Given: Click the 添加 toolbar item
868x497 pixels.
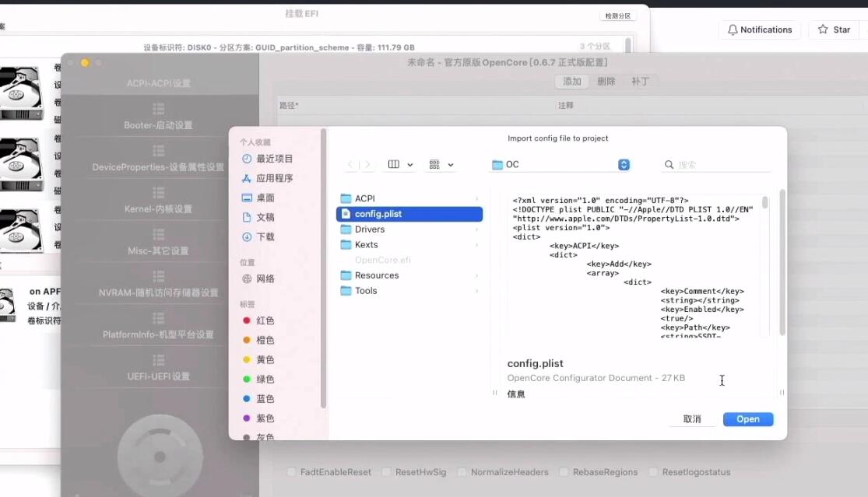Looking at the screenshot, I should 572,80.
